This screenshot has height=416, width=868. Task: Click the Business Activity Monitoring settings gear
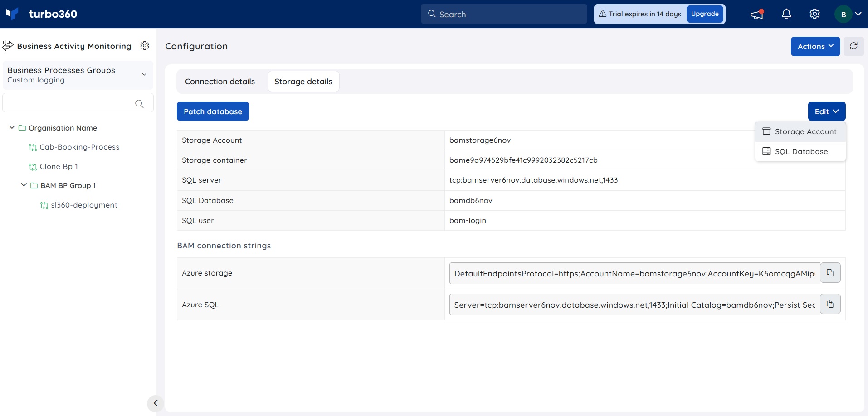145,46
